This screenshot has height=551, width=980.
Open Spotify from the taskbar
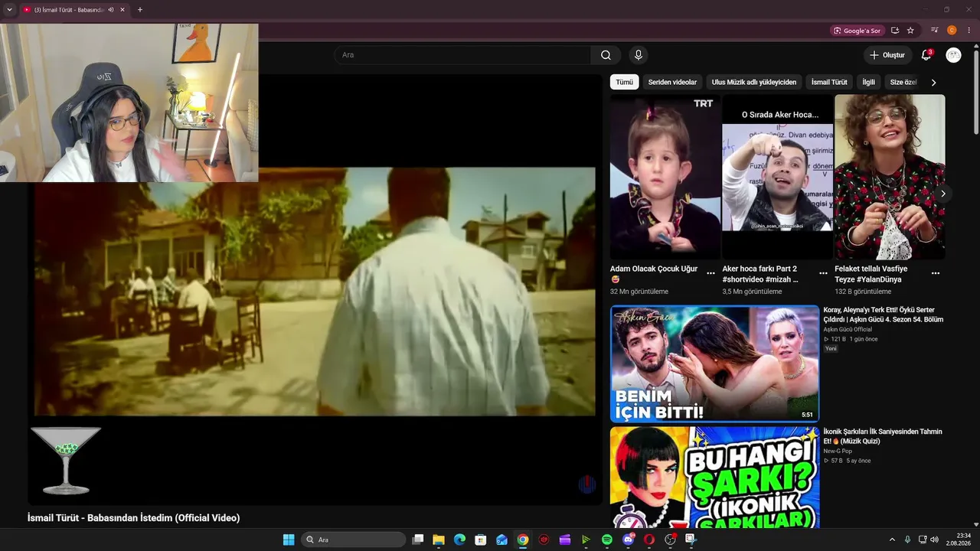[607, 540]
